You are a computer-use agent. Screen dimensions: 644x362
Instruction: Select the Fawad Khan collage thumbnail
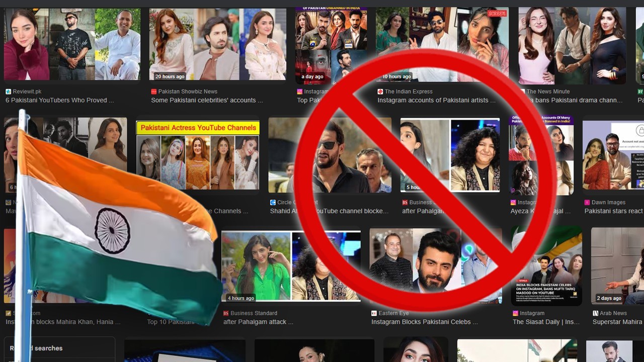pyautogui.click(x=435, y=265)
